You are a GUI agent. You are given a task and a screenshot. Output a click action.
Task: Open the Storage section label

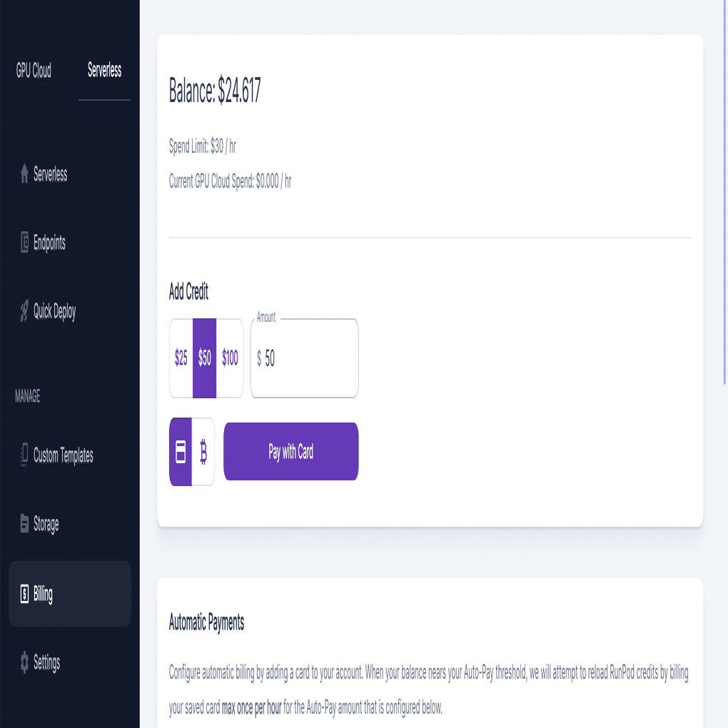pyautogui.click(x=46, y=524)
